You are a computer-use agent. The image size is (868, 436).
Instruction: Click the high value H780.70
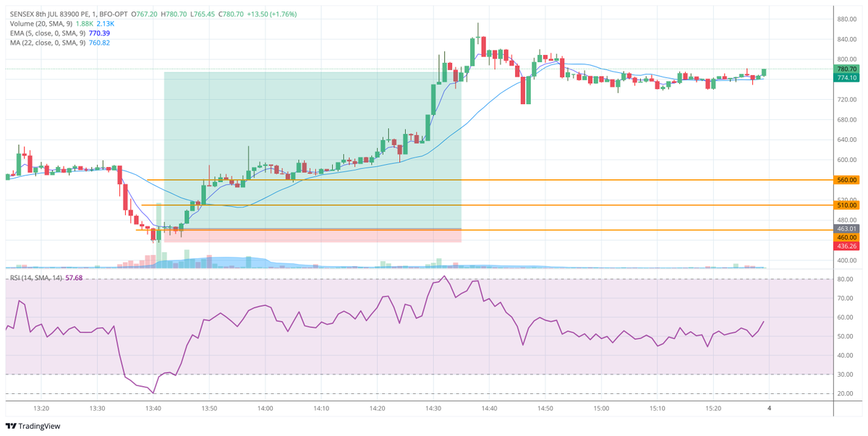[174, 14]
